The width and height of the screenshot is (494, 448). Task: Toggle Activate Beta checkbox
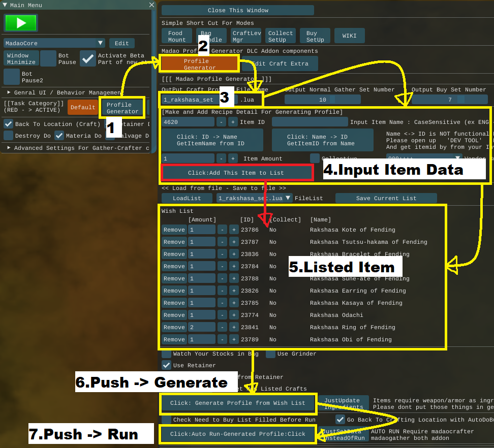(x=88, y=58)
